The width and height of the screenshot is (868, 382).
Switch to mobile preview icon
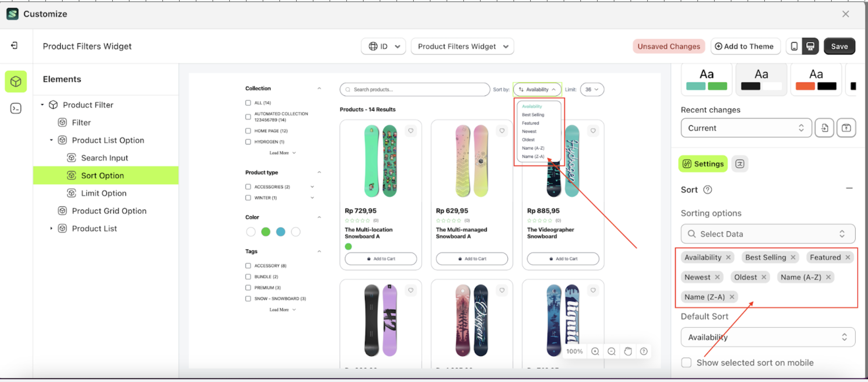[x=794, y=46]
